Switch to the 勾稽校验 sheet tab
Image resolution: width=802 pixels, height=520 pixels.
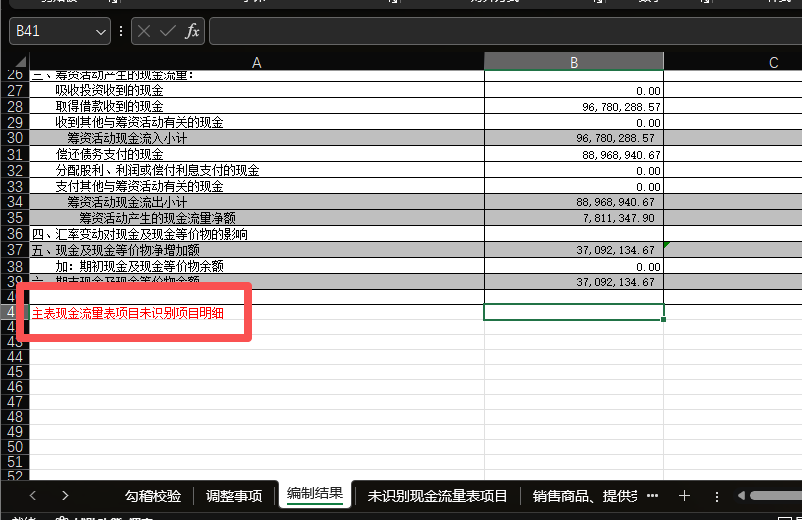tap(153, 495)
